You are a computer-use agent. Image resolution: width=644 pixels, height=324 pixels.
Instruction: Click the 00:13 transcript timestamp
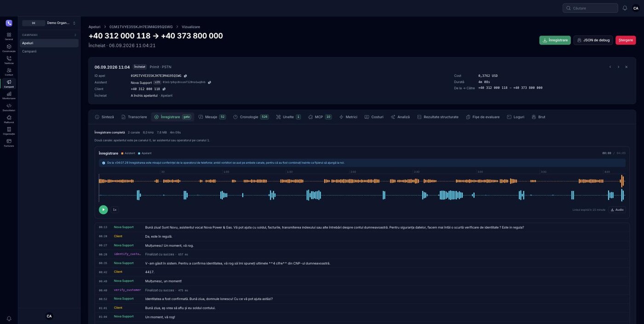tap(103, 227)
